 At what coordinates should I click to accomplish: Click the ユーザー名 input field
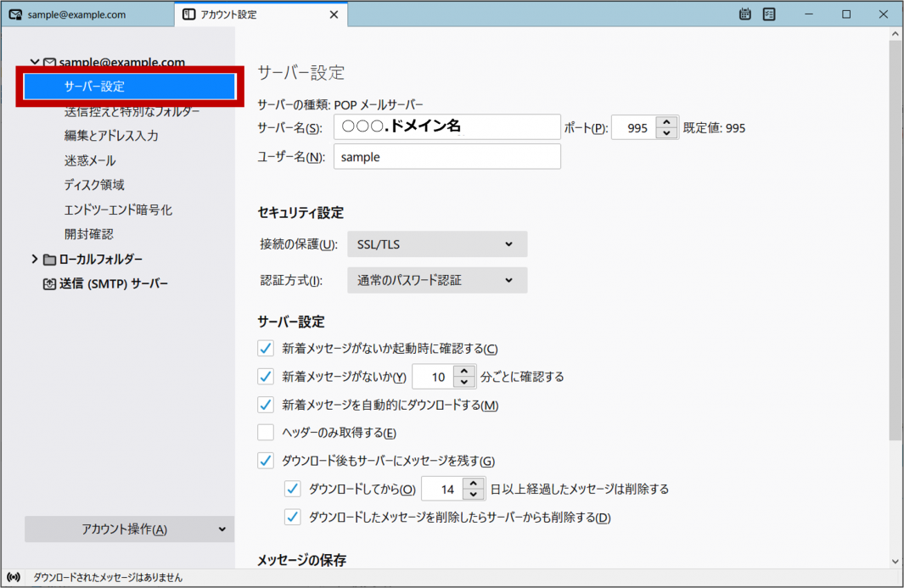[x=446, y=157]
